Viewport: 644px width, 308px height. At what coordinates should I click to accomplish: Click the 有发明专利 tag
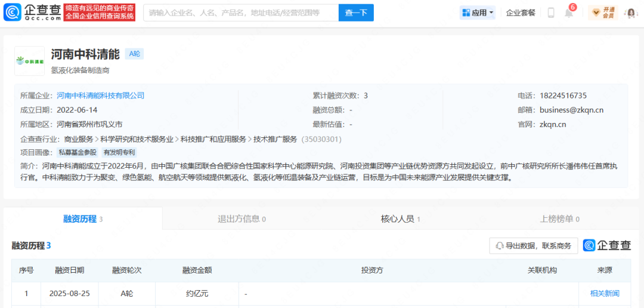(119, 152)
